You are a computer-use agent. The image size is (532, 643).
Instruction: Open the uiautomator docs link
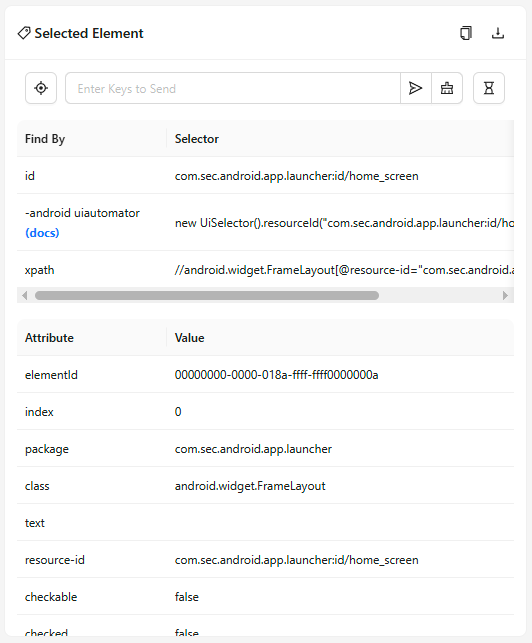click(x=42, y=233)
